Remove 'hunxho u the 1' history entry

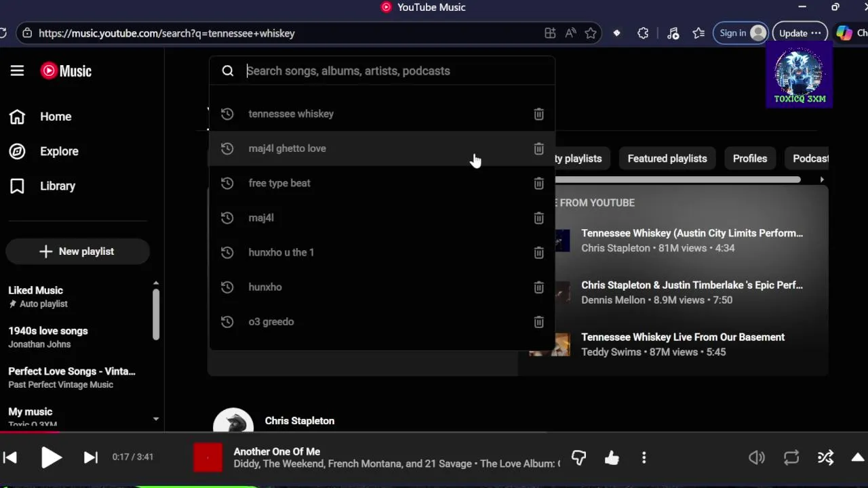click(x=538, y=252)
